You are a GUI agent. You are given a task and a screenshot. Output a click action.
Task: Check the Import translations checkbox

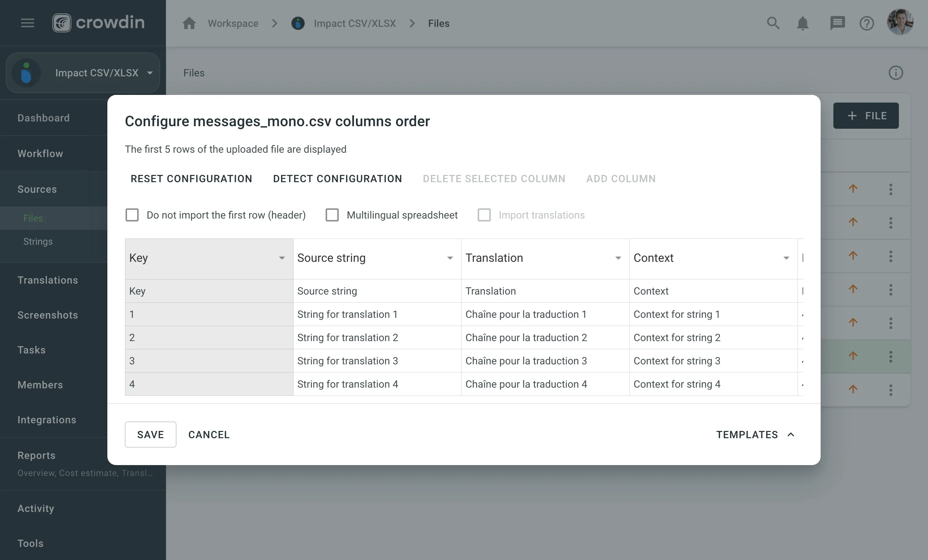click(x=484, y=215)
